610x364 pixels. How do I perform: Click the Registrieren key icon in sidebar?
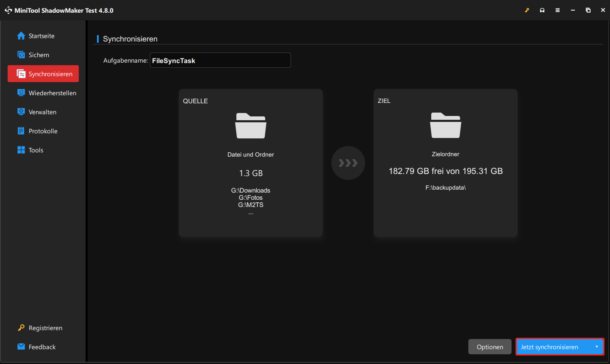(x=21, y=328)
